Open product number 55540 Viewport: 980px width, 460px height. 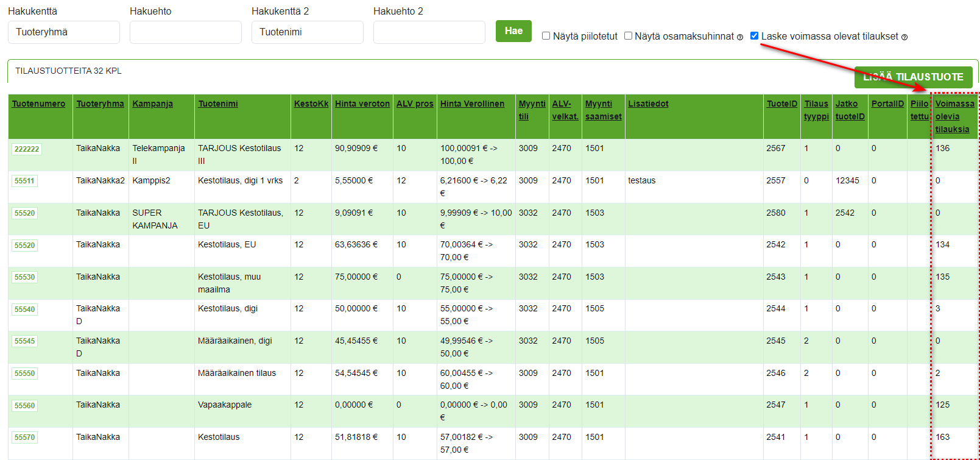[x=24, y=310]
